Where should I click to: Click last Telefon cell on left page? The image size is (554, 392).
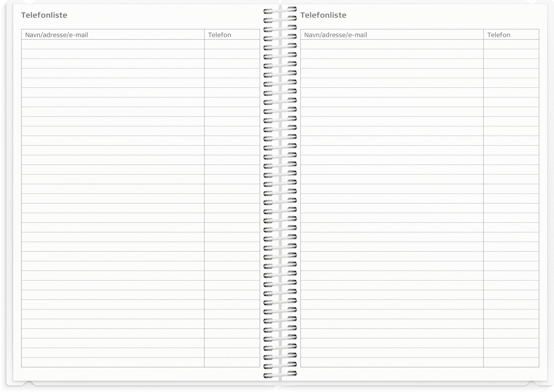232,362
